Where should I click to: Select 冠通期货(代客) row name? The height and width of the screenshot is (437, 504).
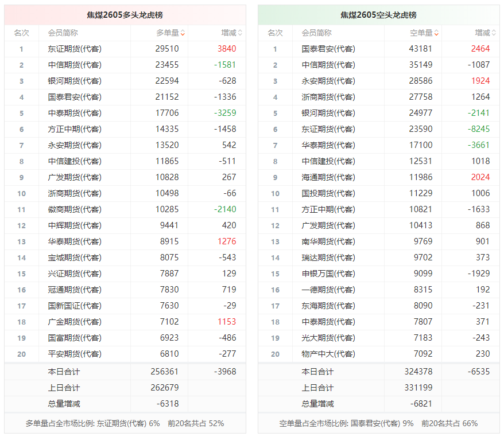[75, 290]
